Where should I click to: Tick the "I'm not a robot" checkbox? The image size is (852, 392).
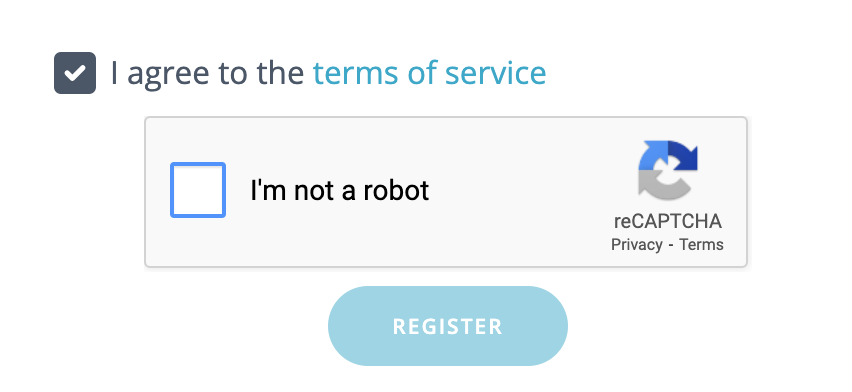(198, 190)
